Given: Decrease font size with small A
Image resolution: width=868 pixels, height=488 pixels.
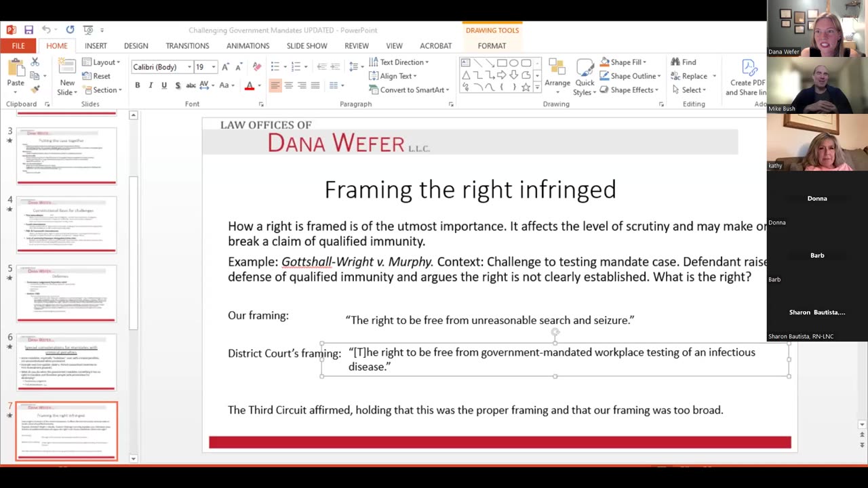Looking at the screenshot, I should 239,66.
